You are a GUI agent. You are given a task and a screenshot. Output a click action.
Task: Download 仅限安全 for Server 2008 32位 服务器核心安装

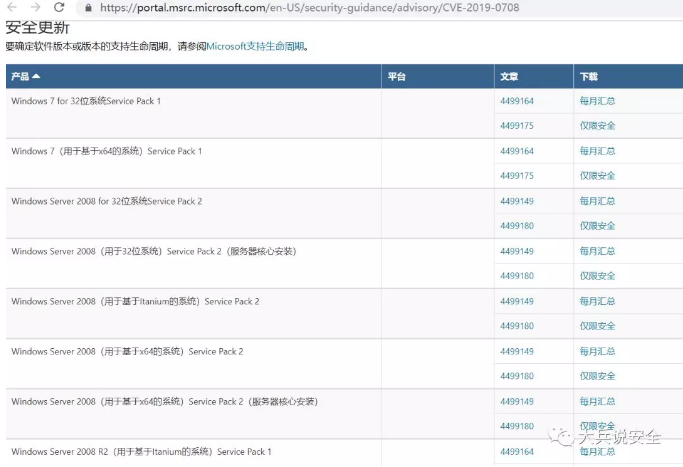597,276
